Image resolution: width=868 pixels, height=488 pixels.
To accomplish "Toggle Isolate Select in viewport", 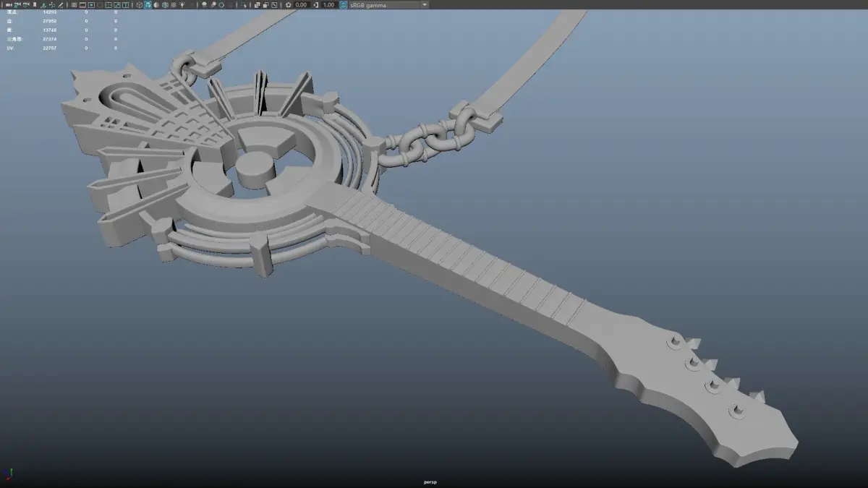I will tap(244, 4).
